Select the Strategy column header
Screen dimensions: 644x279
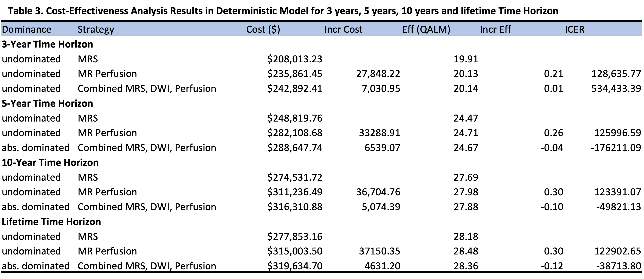coord(96,29)
